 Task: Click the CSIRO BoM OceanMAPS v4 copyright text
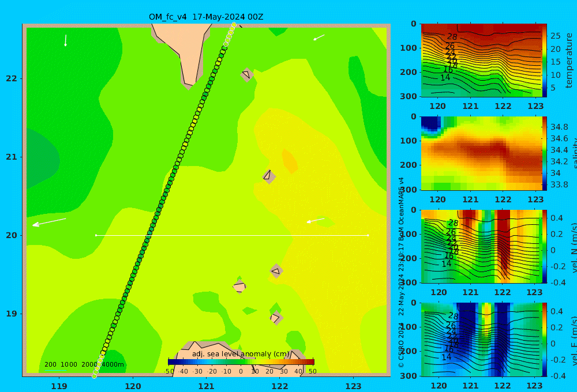click(x=401, y=272)
